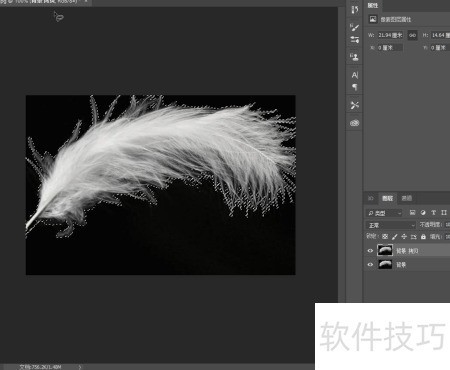Image resolution: width=450 pixels, height=370 pixels.
Task: Filter layers by adjustment layers icon
Action: point(423,213)
